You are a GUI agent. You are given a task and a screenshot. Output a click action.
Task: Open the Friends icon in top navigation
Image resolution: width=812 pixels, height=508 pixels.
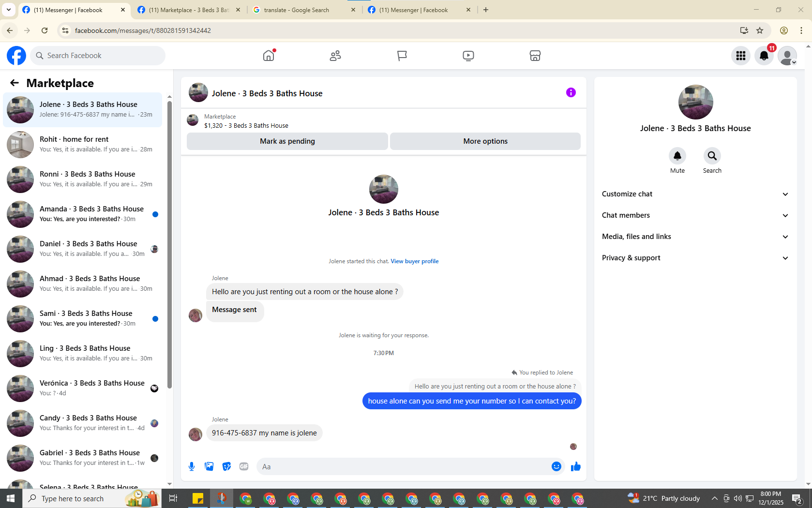335,56
